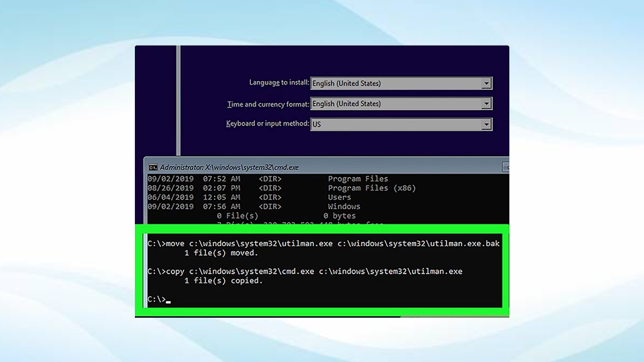This screenshot has width=644, height=362.
Task: Select the Time and currency format field
Action: [x=396, y=104]
